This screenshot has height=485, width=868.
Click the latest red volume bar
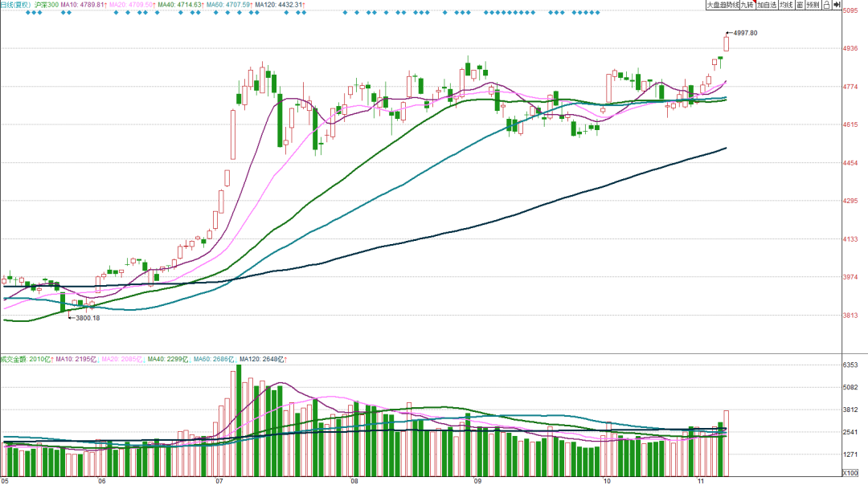[727, 443]
